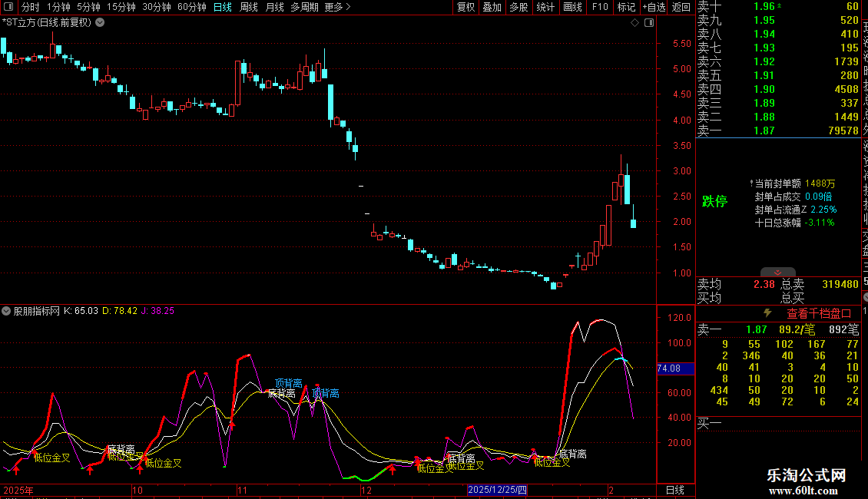Click the 卖四 1.90 order row
Viewport: 868px width, 499px height.
click(x=778, y=89)
